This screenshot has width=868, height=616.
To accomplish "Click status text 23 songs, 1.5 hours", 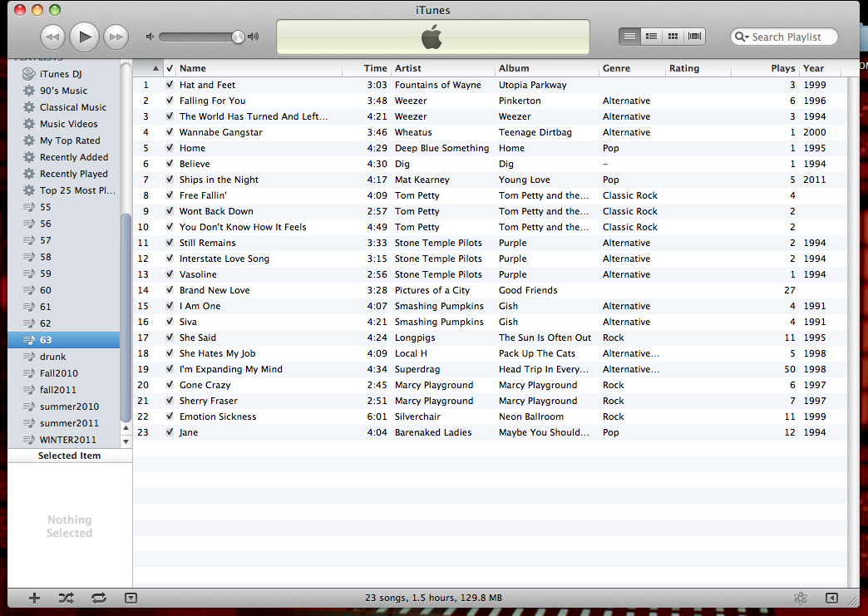I will click(433, 598).
